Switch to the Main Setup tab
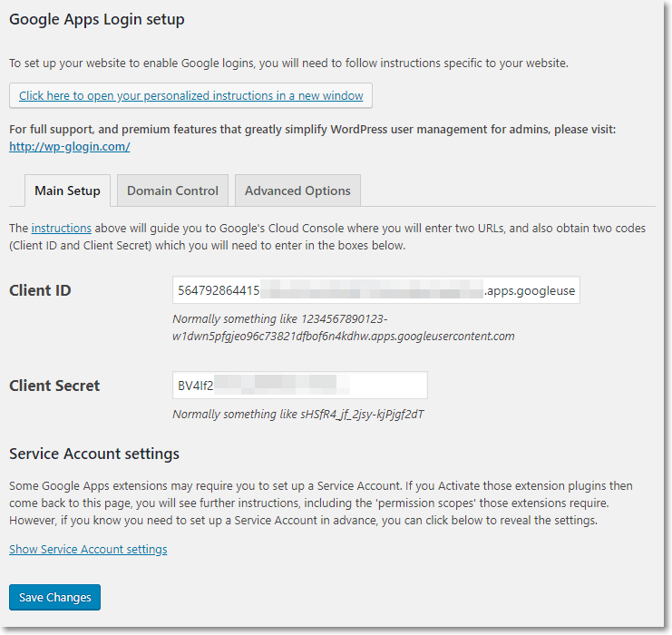This screenshot has width=672, height=635. [67, 190]
